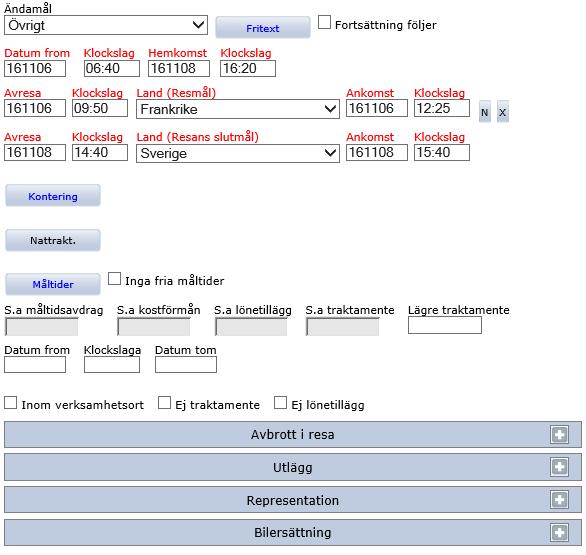
Task: Open the Land (Resmål) dropdown with Frankrike
Action: click(238, 109)
